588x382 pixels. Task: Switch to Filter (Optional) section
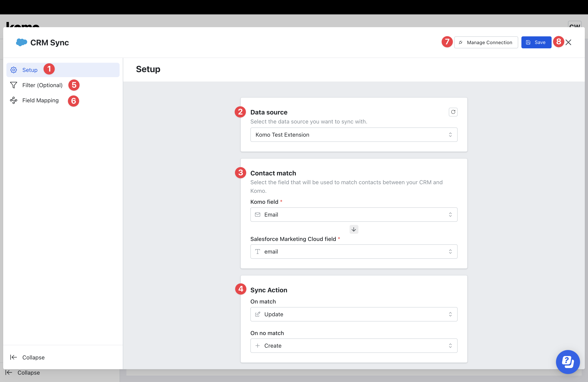coord(42,85)
